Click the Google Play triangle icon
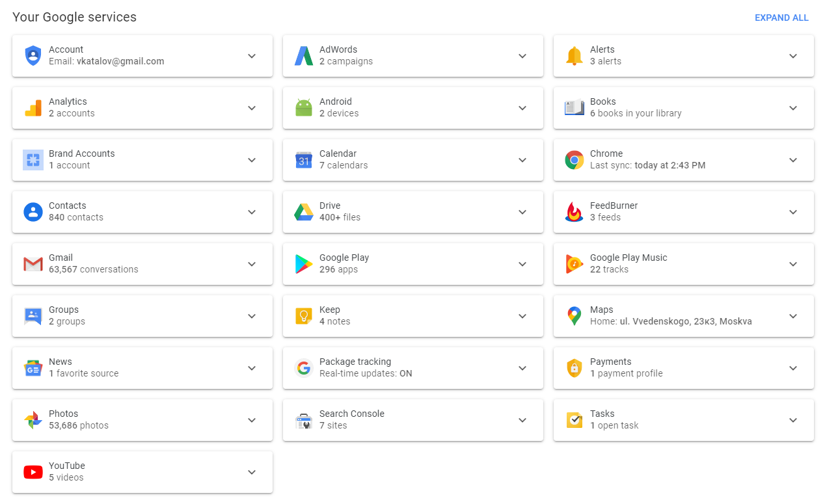 tap(304, 264)
